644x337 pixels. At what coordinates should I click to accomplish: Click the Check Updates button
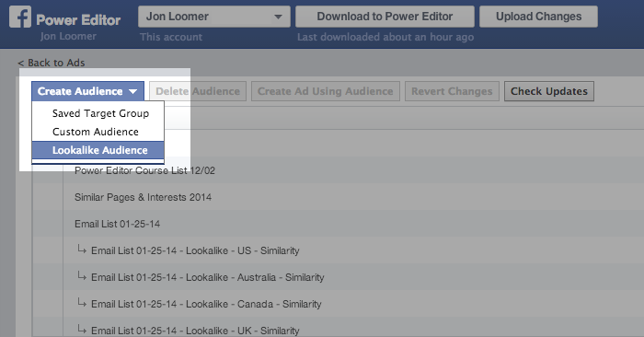tap(549, 91)
